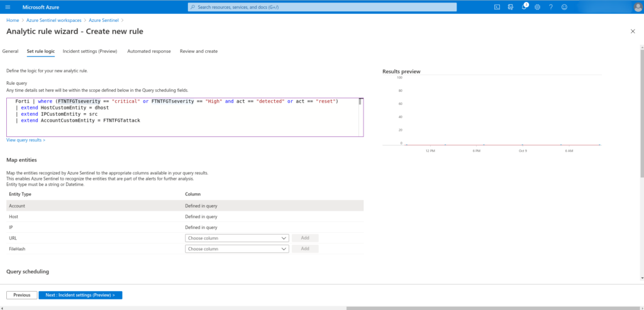Screen dimensions: 644x310
Task: Click the Column header in entities table
Action: (x=192, y=194)
